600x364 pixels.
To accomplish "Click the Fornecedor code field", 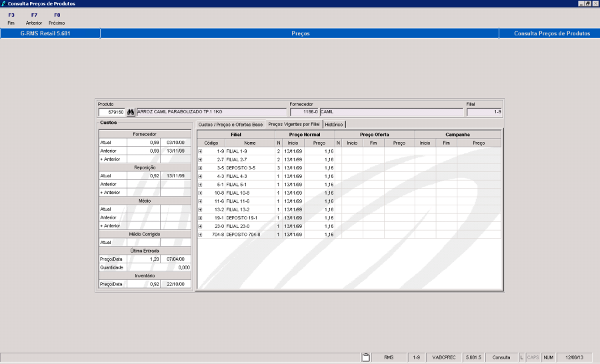I will 304,112.
